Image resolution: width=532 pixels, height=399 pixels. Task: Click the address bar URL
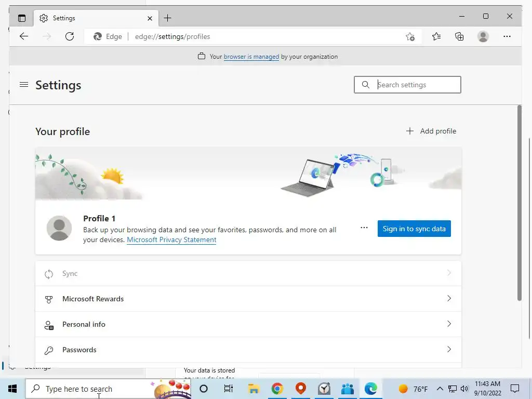[172, 37]
